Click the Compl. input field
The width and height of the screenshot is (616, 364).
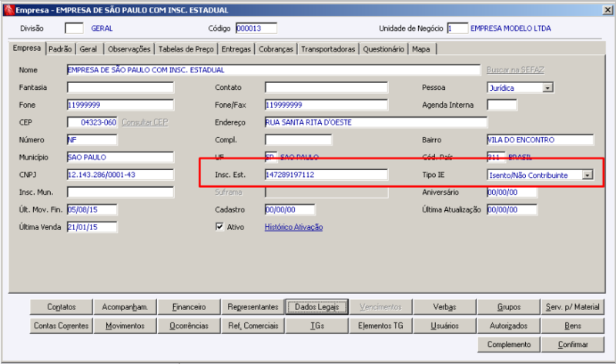(298, 140)
